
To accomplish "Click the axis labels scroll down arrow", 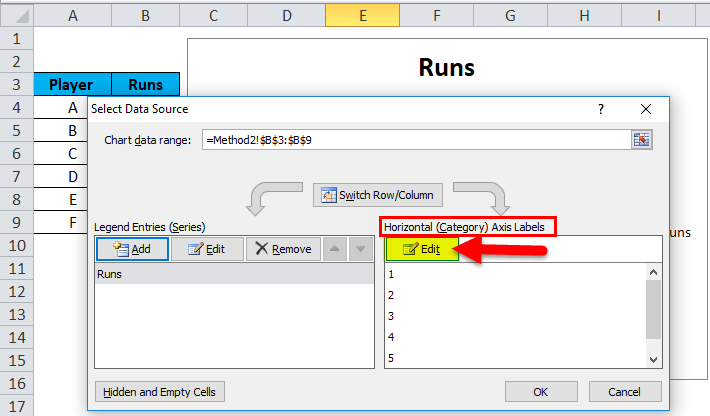I will tap(653, 360).
